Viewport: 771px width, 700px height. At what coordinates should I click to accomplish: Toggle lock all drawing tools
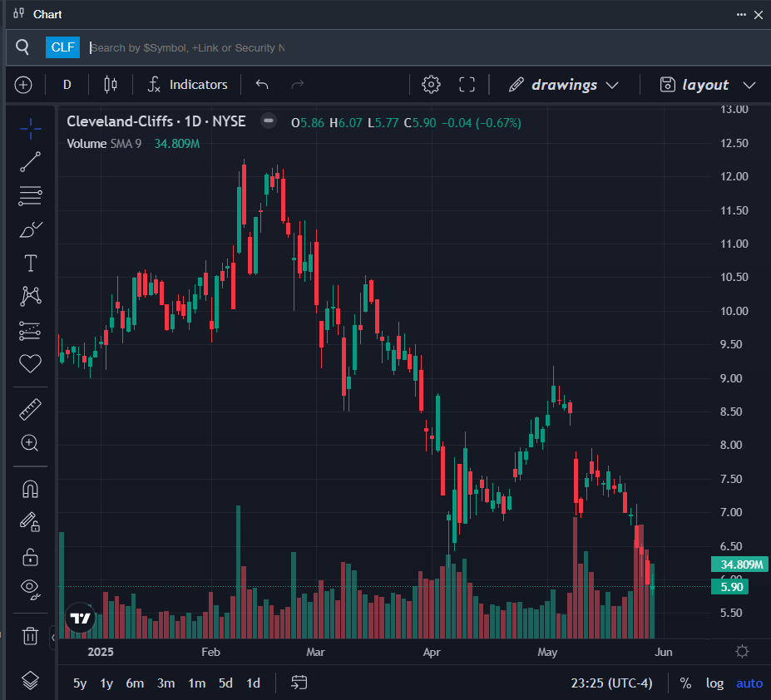(x=31, y=557)
